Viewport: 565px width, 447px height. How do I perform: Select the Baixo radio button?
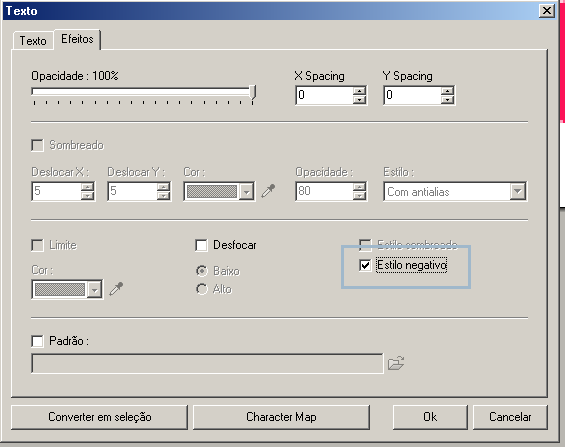tap(202, 271)
